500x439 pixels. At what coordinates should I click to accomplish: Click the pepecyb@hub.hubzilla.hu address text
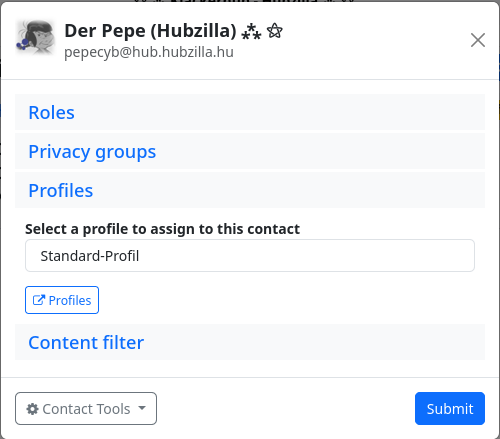(x=149, y=52)
